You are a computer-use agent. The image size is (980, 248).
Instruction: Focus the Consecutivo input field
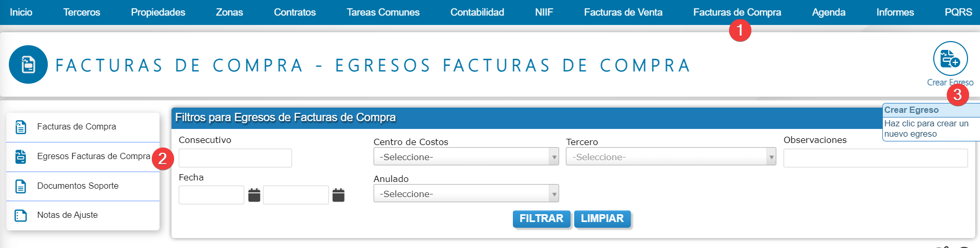coord(235,158)
